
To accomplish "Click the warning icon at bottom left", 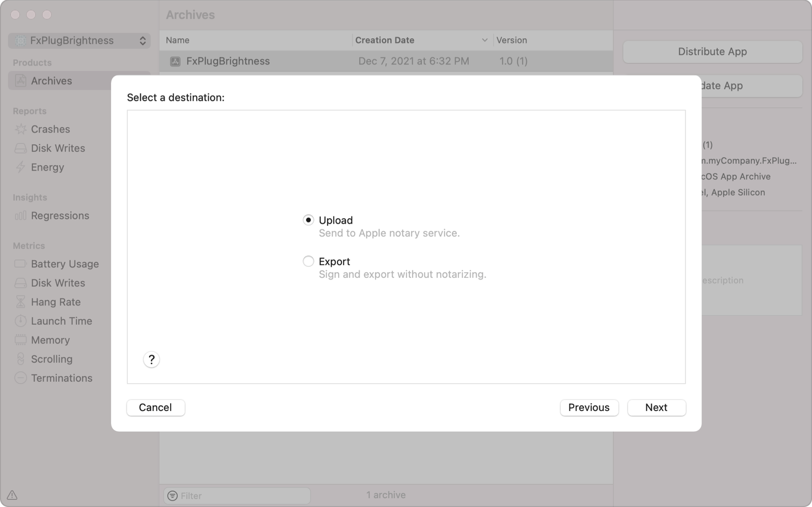I will click(x=11, y=495).
